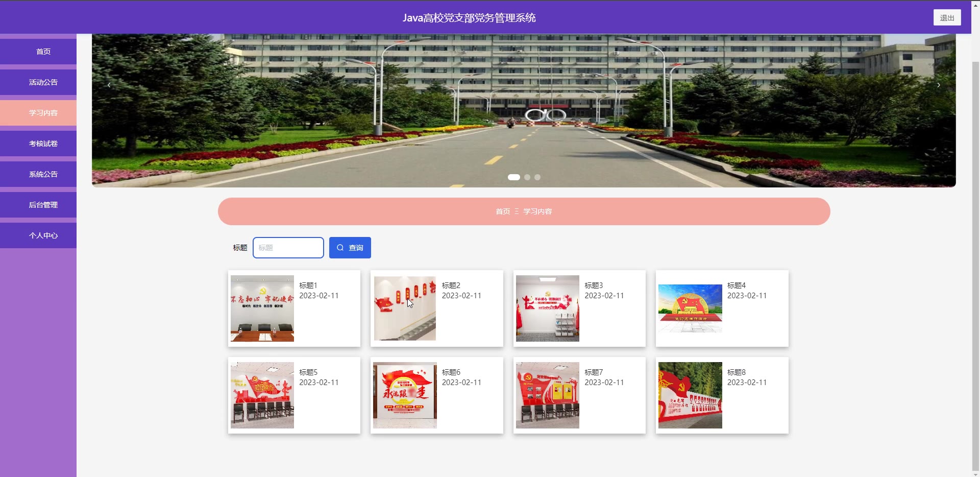980x477 pixels.
Task: Open the 标题4 card thumbnail
Action: click(690, 308)
